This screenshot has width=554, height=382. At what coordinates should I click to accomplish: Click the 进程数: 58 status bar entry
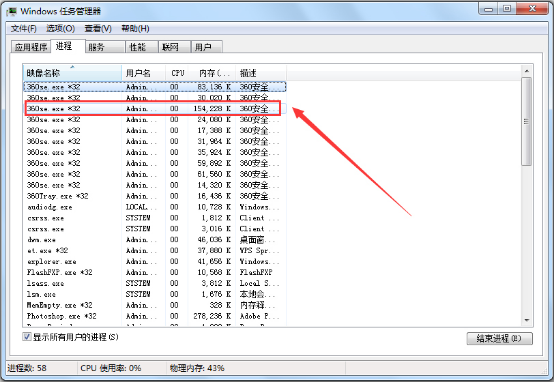point(27,368)
